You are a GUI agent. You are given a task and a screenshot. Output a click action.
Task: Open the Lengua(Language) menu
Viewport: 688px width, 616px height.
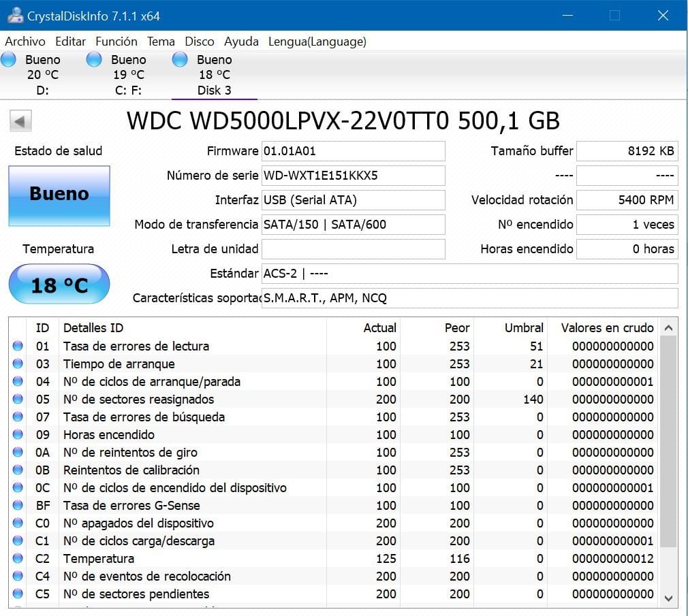pos(317,42)
